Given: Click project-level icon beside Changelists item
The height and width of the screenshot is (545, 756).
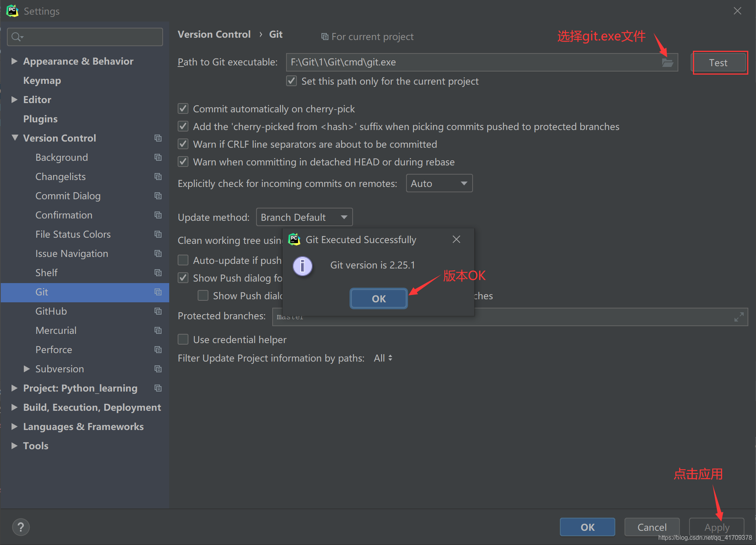Looking at the screenshot, I should tap(158, 177).
